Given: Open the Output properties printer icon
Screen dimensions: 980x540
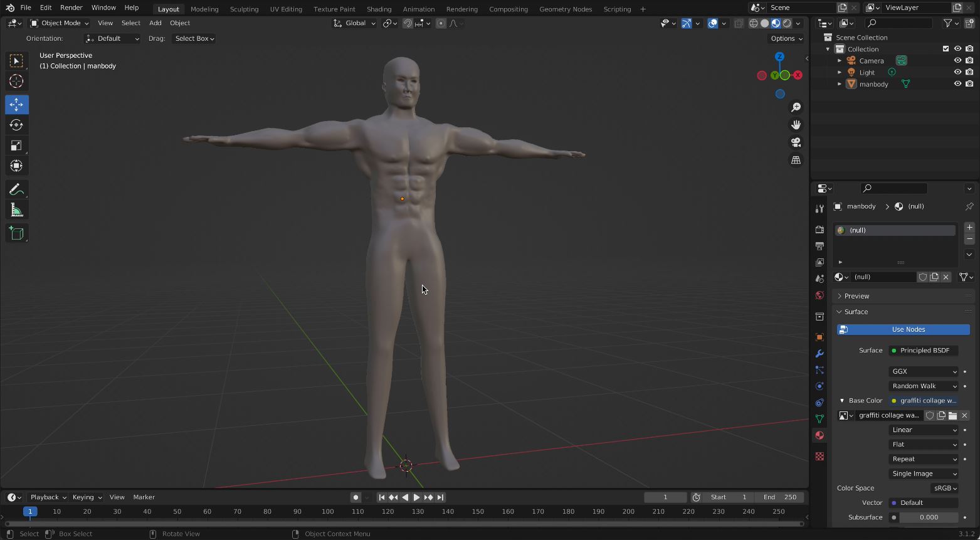Looking at the screenshot, I should [x=819, y=246].
